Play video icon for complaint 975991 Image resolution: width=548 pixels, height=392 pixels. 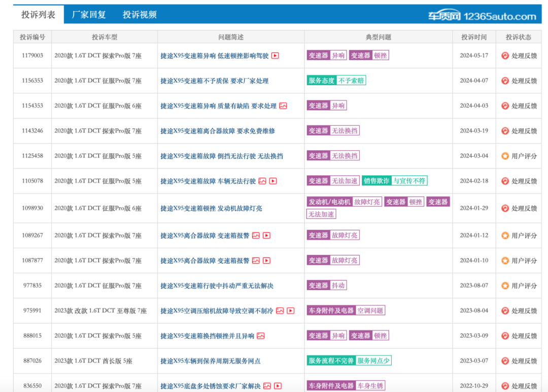pyautogui.click(x=291, y=310)
